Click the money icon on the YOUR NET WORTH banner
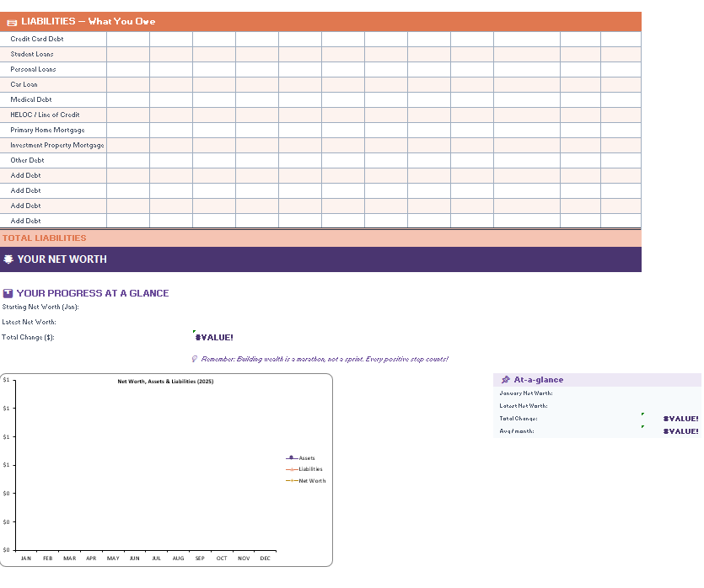The width and height of the screenshot is (704, 588). coord(9,259)
